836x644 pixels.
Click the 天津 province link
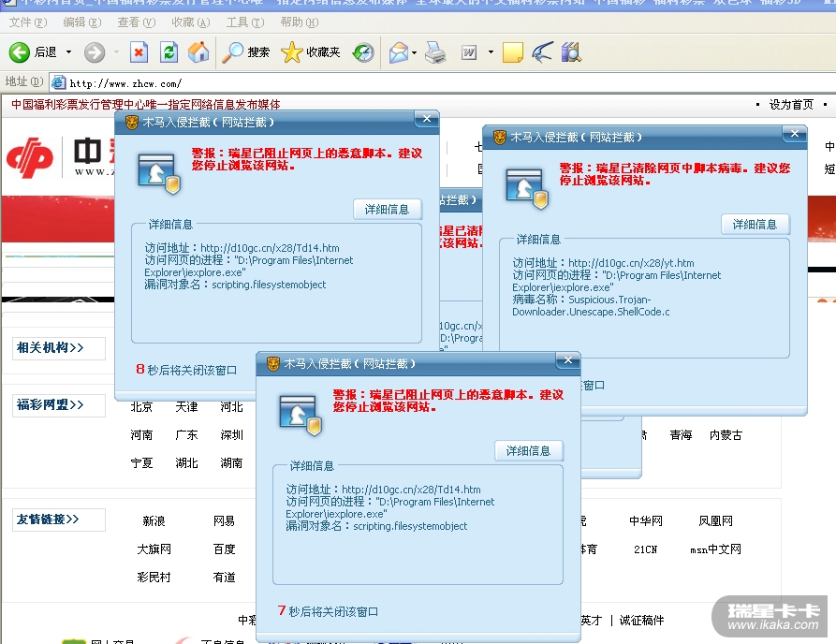pos(186,407)
